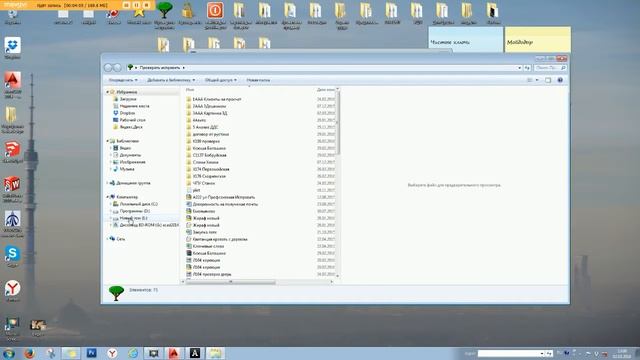Click the refresh button beside the address bar
The height and width of the screenshot is (360, 640).
[527, 68]
